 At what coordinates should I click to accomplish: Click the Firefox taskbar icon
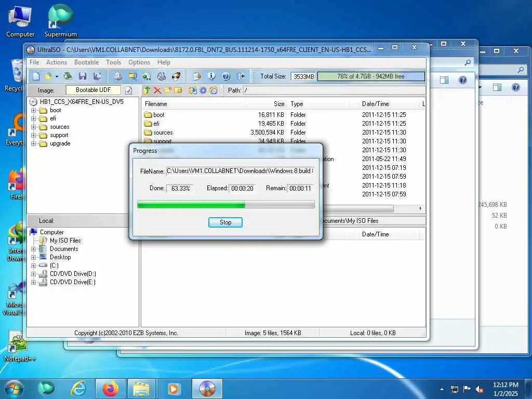pos(111,389)
